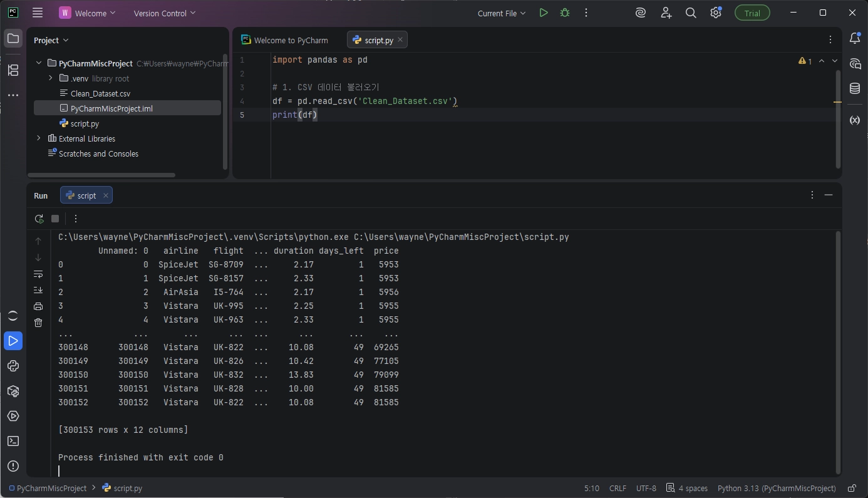
Task: Hide the Run tool window
Action: point(829,195)
